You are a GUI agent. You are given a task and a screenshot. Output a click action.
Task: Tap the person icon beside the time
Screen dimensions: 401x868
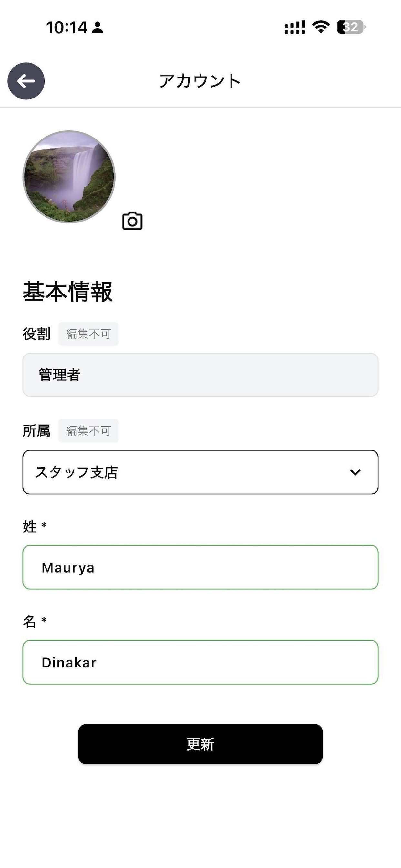pos(98,28)
